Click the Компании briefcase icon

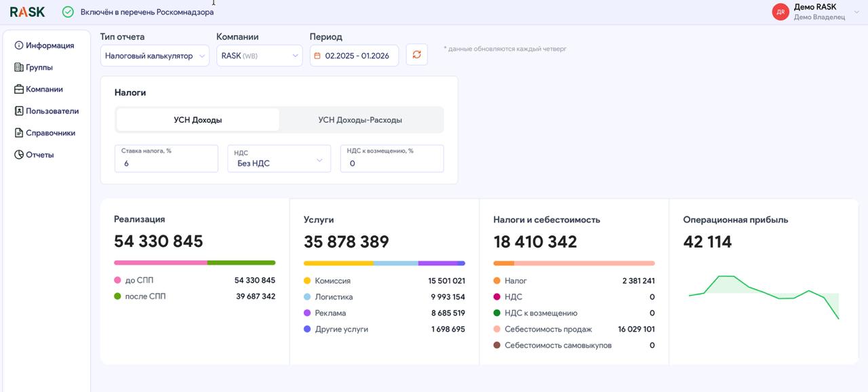tap(19, 90)
